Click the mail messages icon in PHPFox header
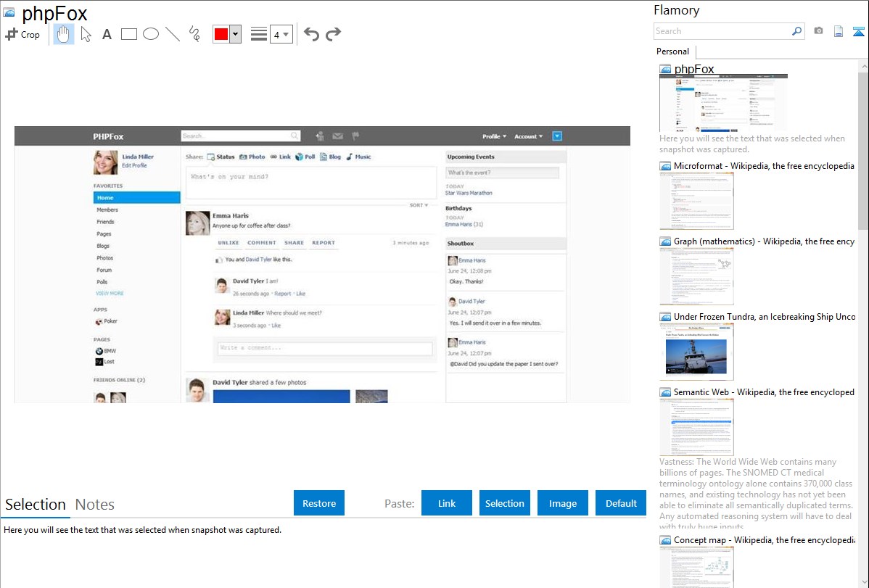The width and height of the screenshot is (869, 588). tap(337, 136)
